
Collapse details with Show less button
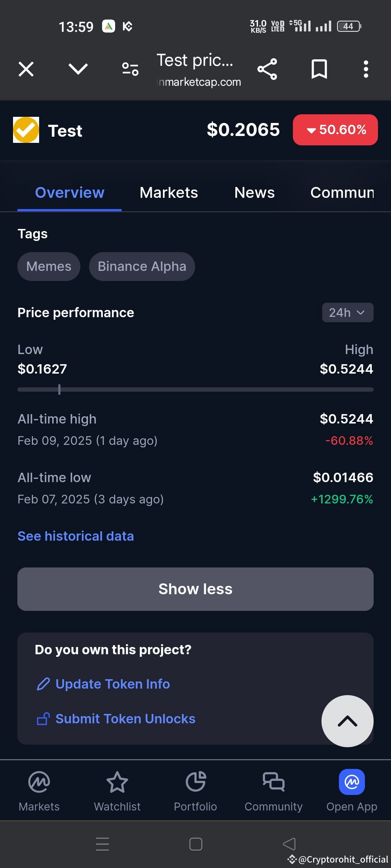coord(195,589)
